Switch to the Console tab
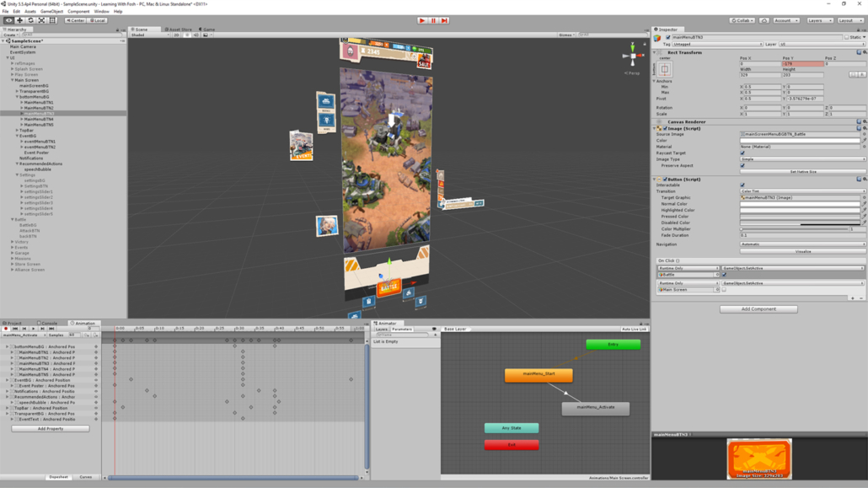The height and width of the screenshot is (488, 868). 47,323
